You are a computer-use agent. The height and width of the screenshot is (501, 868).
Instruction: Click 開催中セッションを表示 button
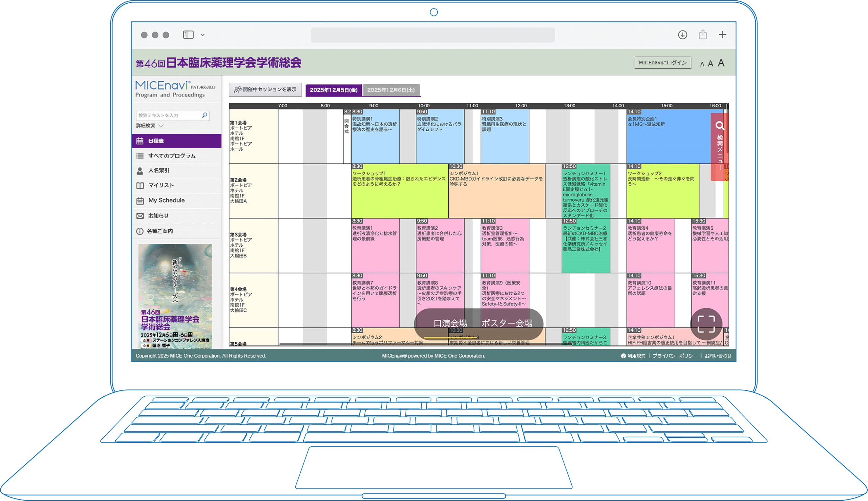(x=265, y=90)
